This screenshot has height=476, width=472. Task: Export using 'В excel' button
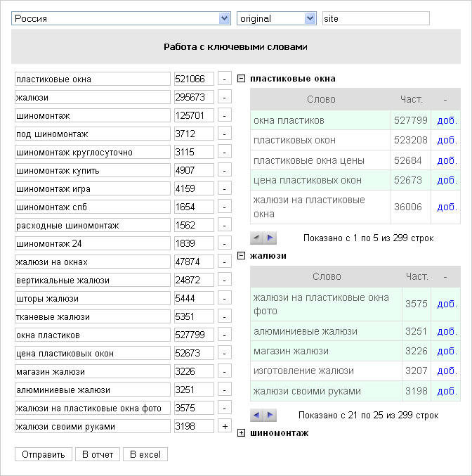tap(145, 454)
